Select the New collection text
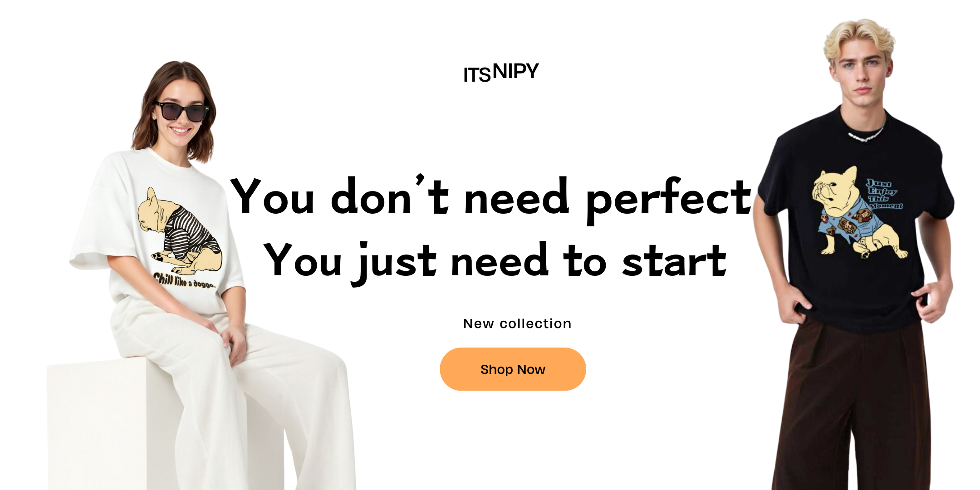This screenshot has height=490, width=980. [517, 323]
